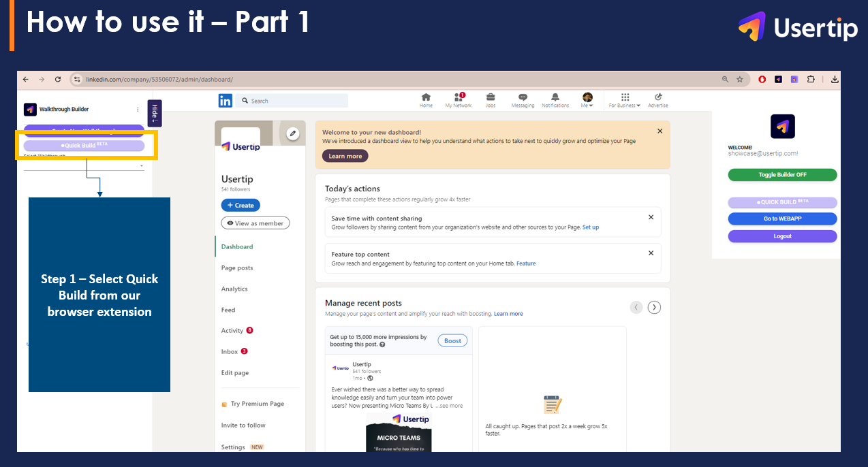Click Quick Build BETA in extension popup
The width and height of the screenshot is (868, 467).
[x=782, y=202]
